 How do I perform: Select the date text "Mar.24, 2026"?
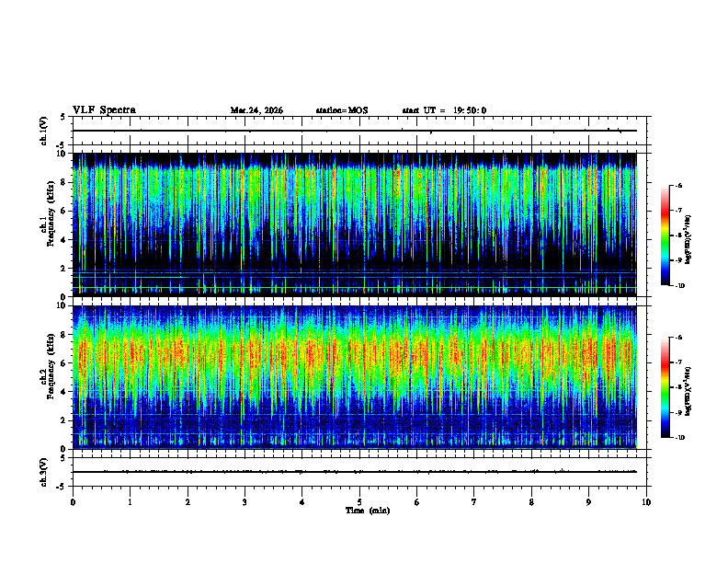point(256,110)
